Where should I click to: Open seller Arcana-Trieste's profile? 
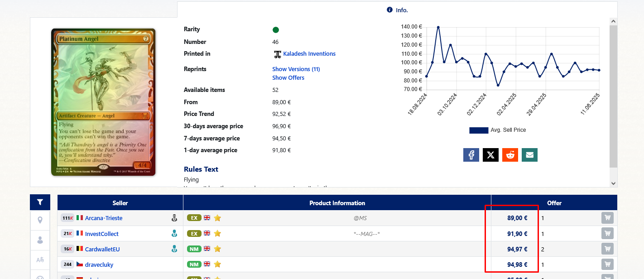point(104,218)
